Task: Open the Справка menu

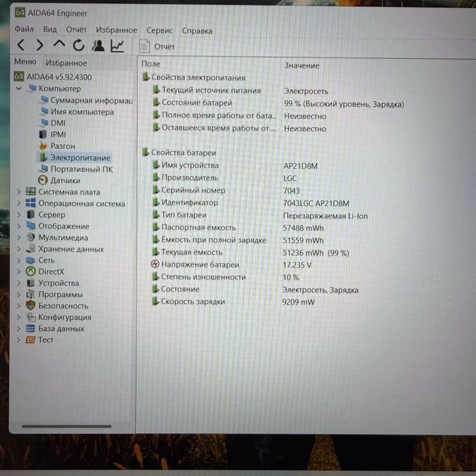Action: click(197, 31)
